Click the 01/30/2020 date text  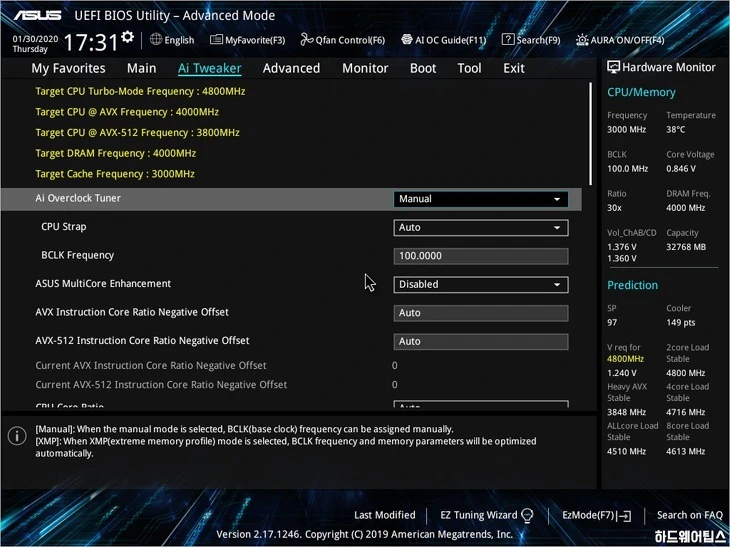(35, 39)
